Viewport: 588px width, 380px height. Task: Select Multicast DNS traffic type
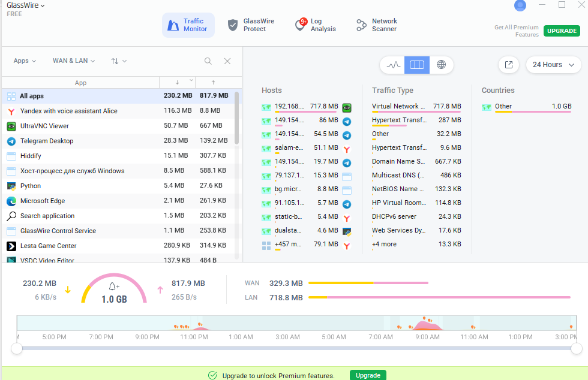(x=416, y=176)
